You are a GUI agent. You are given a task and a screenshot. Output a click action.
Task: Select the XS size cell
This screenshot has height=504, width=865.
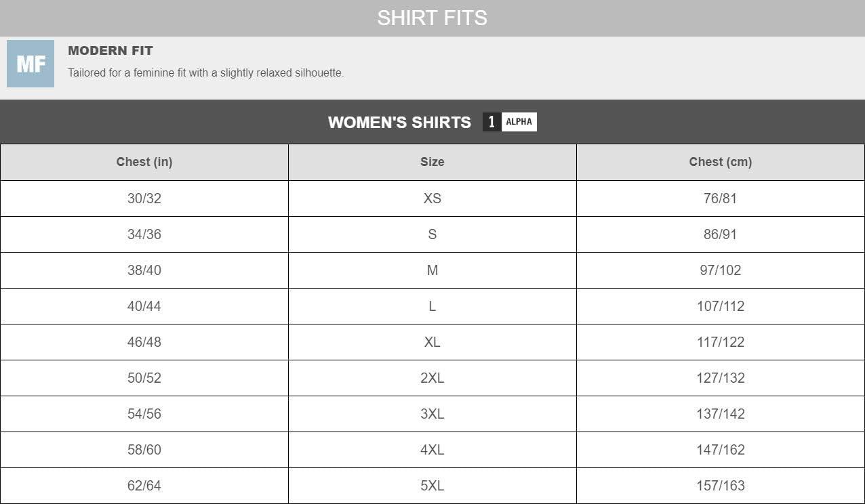432,198
